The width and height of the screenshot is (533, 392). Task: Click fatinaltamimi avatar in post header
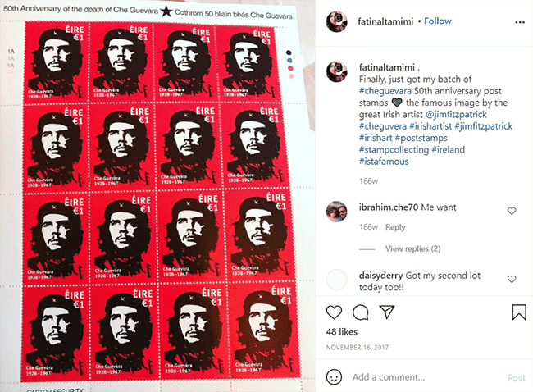[336, 21]
